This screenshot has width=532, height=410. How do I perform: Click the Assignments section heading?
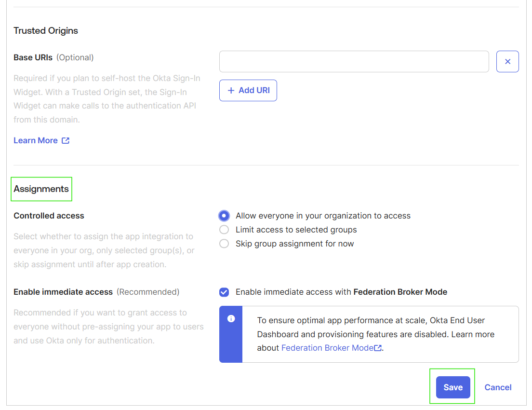(41, 189)
